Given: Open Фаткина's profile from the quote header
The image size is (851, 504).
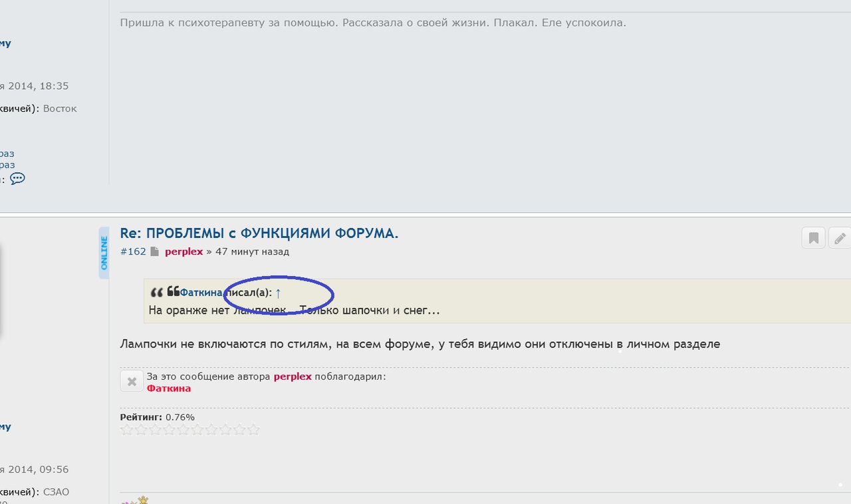Looking at the screenshot, I should click(x=201, y=293).
